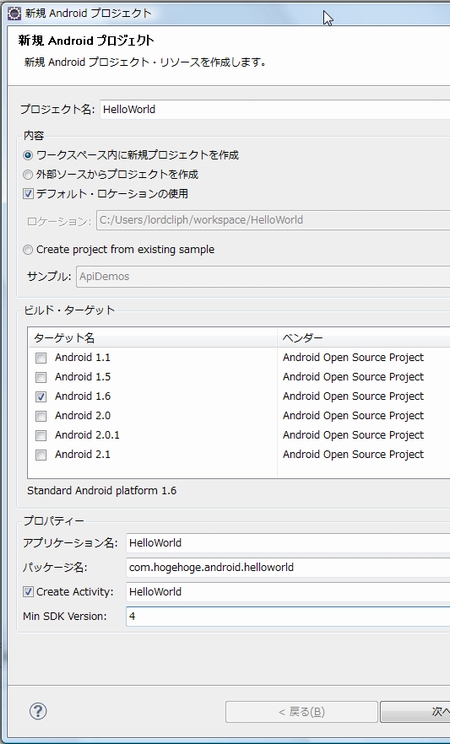
Task: Check the Android 1.5 target checkbox
Action: (41, 377)
